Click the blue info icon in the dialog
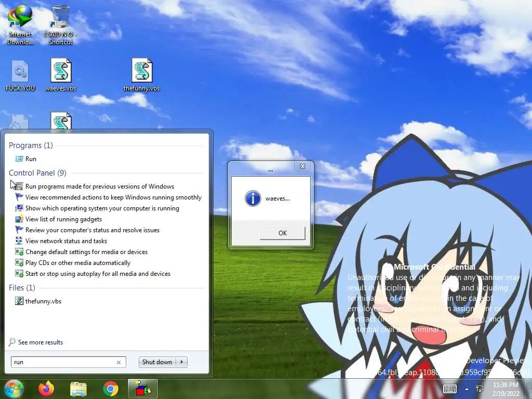The width and height of the screenshot is (532, 399). click(253, 198)
